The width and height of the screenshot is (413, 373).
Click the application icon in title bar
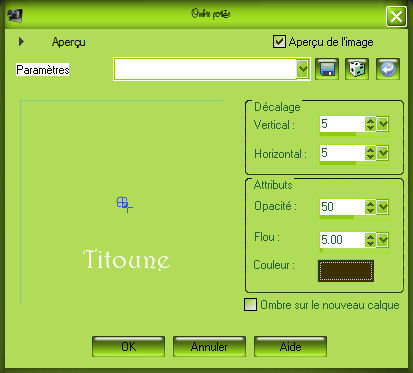point(15,16)
